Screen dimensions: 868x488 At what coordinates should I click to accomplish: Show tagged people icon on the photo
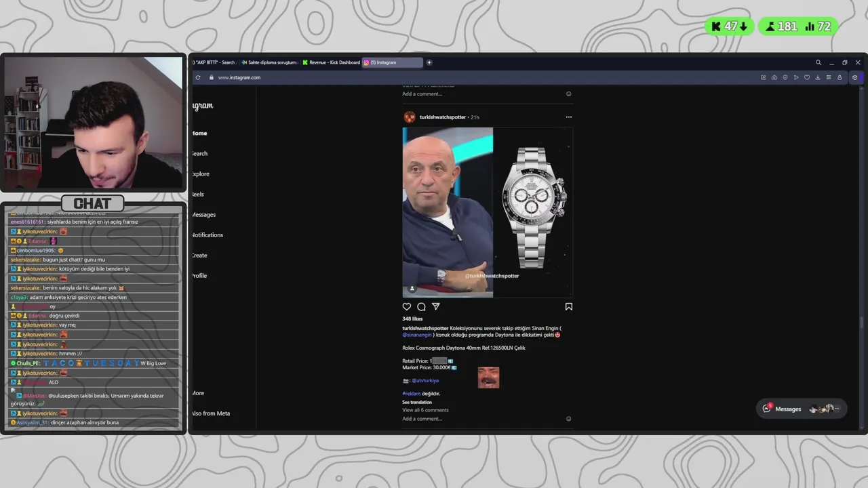pos(412,289)
